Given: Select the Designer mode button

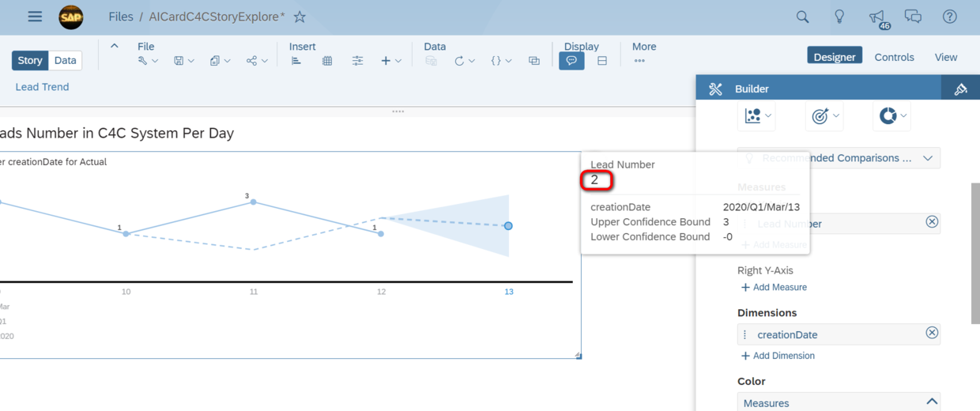Looking at the screenshot, I should tap(835, 56).
